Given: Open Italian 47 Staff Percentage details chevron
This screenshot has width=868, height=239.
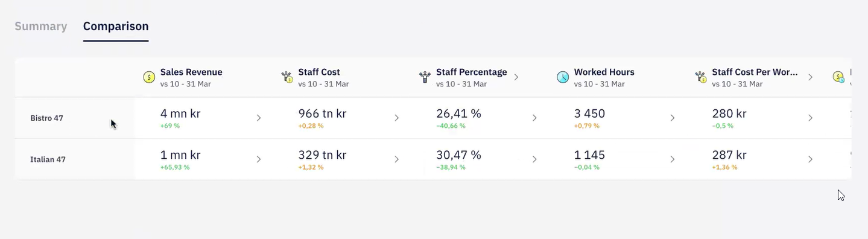Looking at the screenshot, I should (534, 159).
